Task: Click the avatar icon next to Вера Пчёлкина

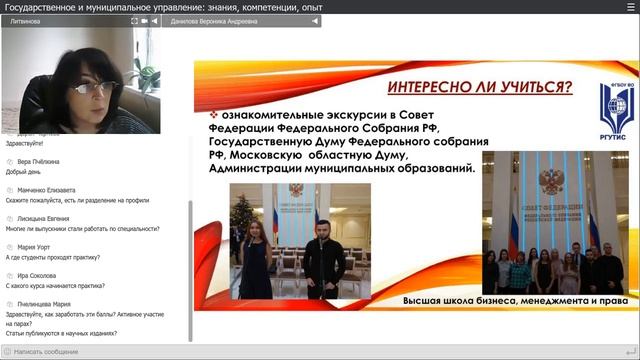Action: click(10, 162)
